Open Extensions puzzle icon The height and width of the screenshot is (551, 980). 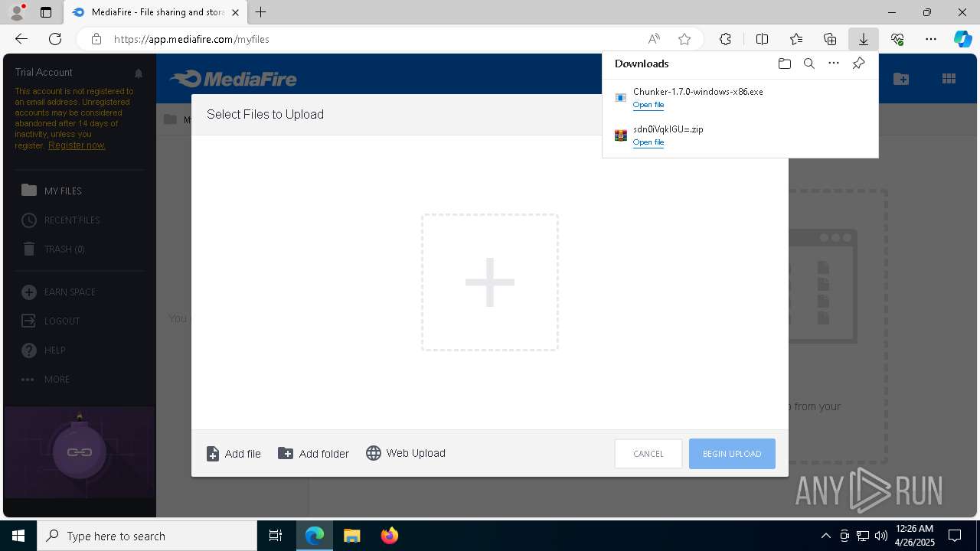pyautogui.click(x=725, y=39)
